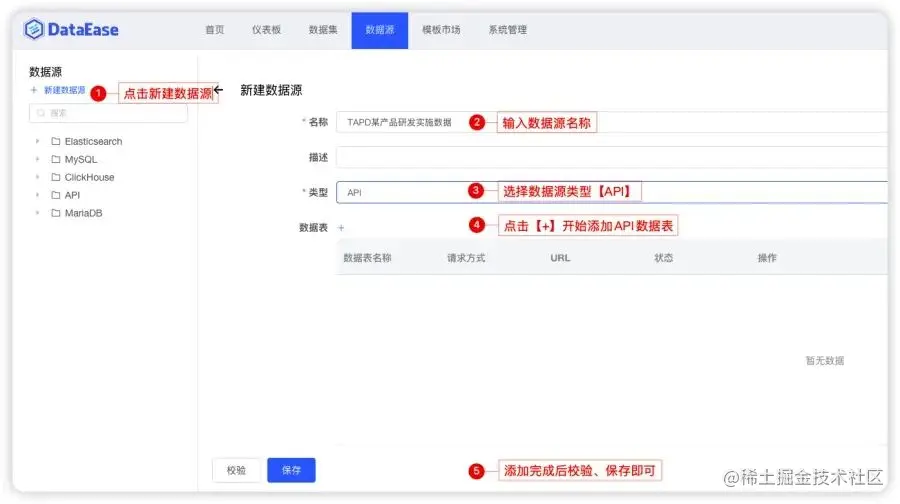
Task: Select the ClickHouse tree label
Action: pyautogui.click(x=89, y=177)
